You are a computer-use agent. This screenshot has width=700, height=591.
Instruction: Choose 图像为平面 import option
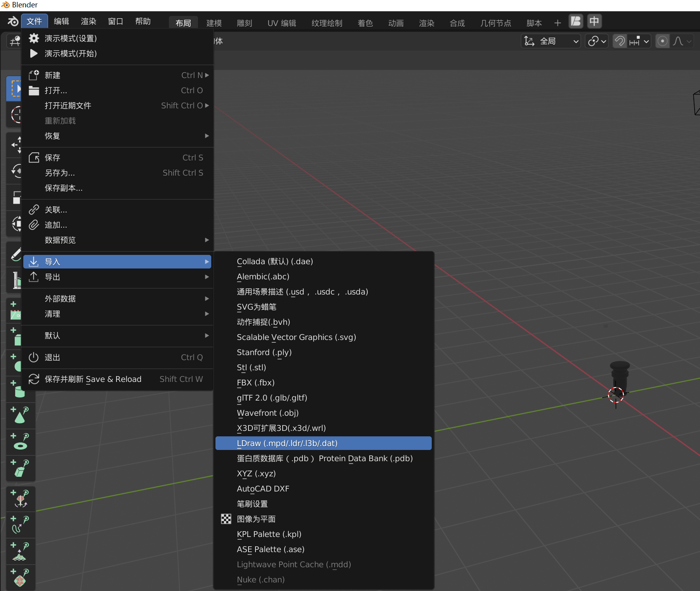(x=323, y=519)
